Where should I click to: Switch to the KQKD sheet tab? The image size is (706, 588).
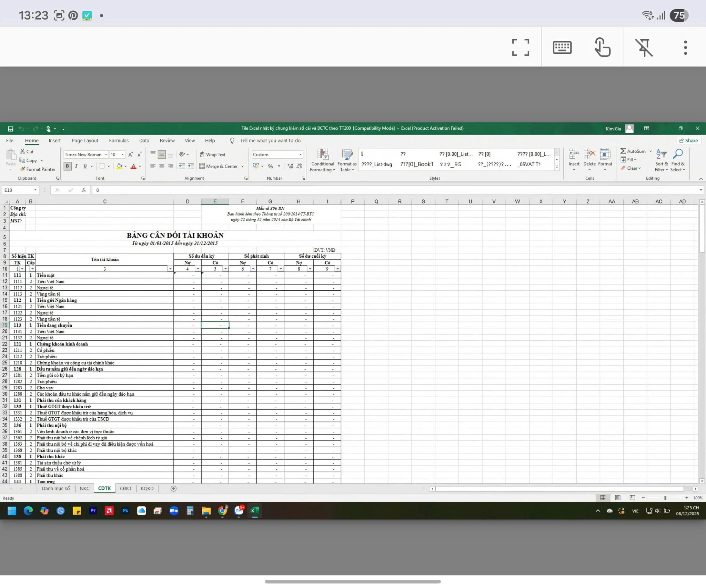point(147,488)
